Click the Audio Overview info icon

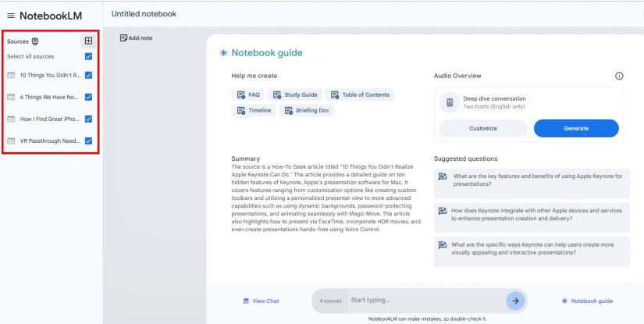[x=619, y=76]
